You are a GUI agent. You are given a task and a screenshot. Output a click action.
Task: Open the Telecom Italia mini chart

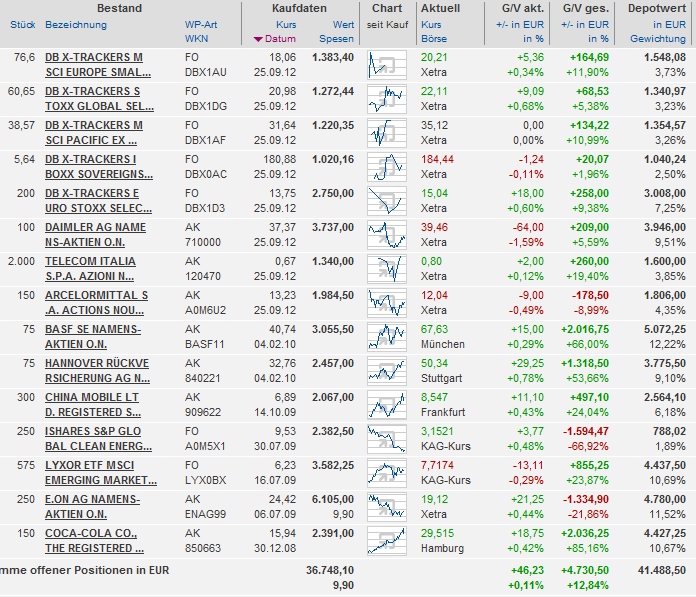[x=387, y=269]
